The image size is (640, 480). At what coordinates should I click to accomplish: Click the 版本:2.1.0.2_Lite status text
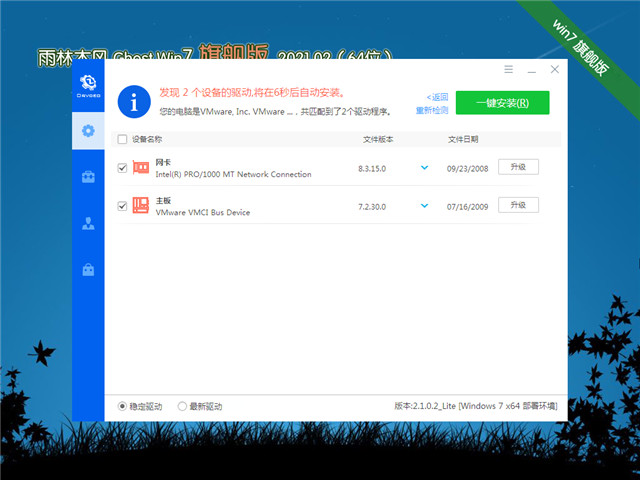pyautogui.click(x=476, y=406)
